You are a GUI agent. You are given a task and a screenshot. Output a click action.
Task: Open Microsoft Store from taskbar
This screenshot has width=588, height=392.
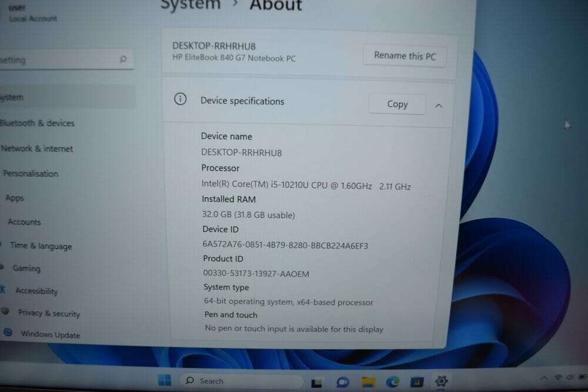coord(417,382)
